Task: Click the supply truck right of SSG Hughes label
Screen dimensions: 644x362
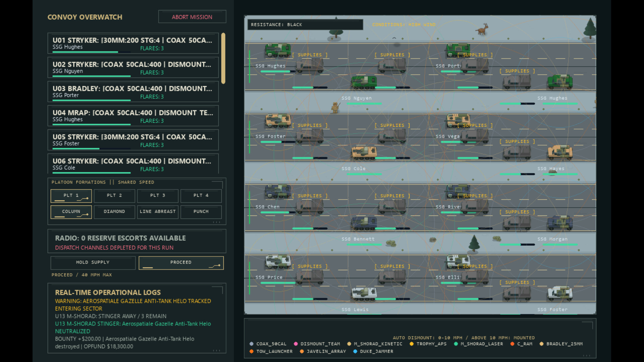Action: coord(310,65)
